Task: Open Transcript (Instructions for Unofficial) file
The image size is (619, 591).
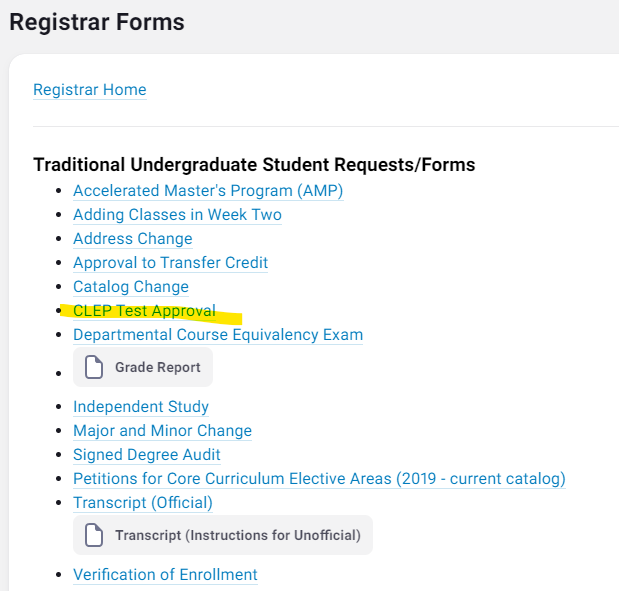Action: pos(223,535)
